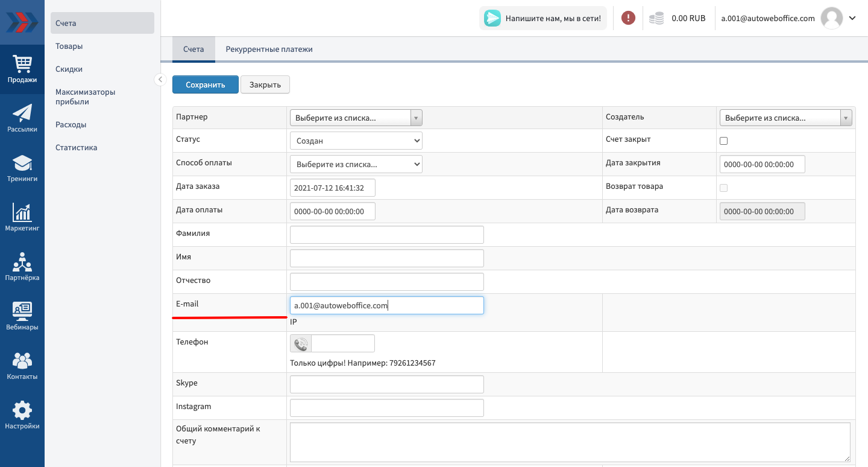Click the phone icon in Телефон field
This screenshot has height=467, width=868.
click(x=301, y=344)
